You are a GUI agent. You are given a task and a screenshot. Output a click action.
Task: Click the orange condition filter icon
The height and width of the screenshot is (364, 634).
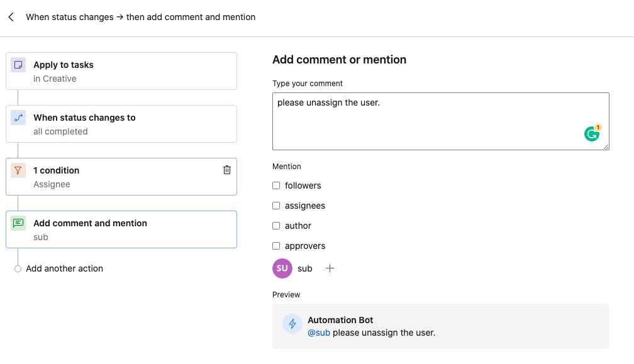18,170
